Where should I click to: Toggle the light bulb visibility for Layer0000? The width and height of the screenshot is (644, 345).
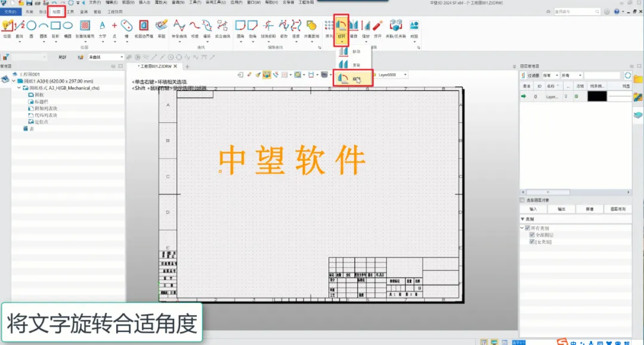click(x=566, y=96)
